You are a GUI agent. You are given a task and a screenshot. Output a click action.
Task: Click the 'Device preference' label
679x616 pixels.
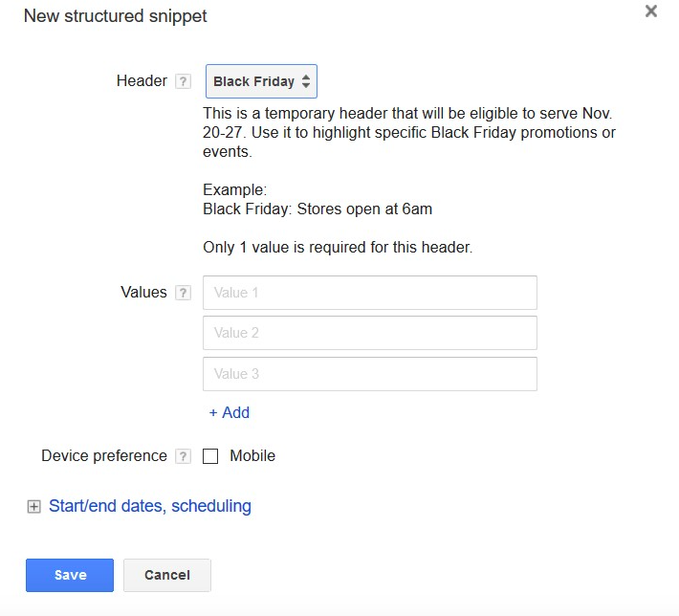coord(104,455)
